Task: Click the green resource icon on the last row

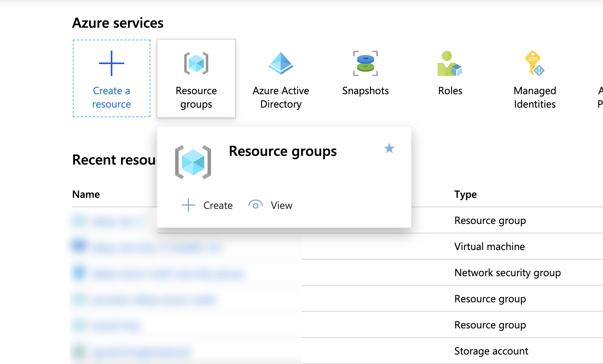Action: coord(79,351)
